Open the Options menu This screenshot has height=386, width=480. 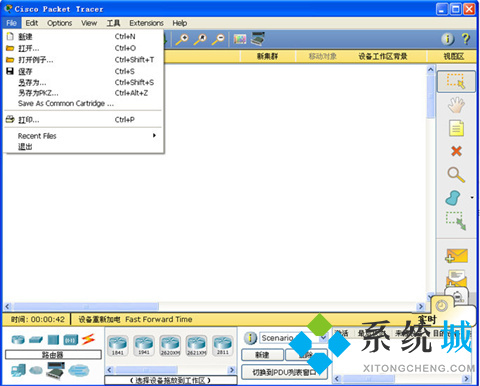click(x=59, y=23)
